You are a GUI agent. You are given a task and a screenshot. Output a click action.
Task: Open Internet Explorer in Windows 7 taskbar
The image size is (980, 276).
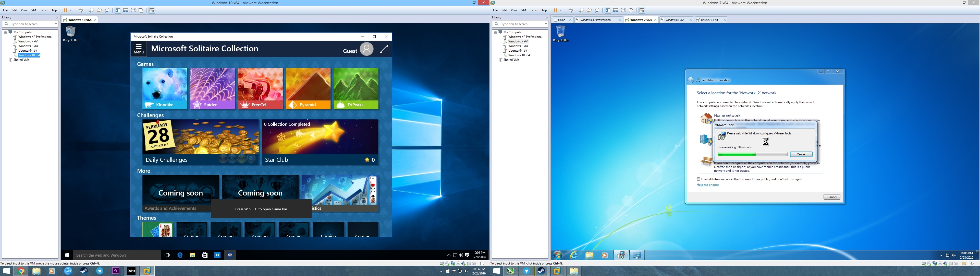pos(574,255)
